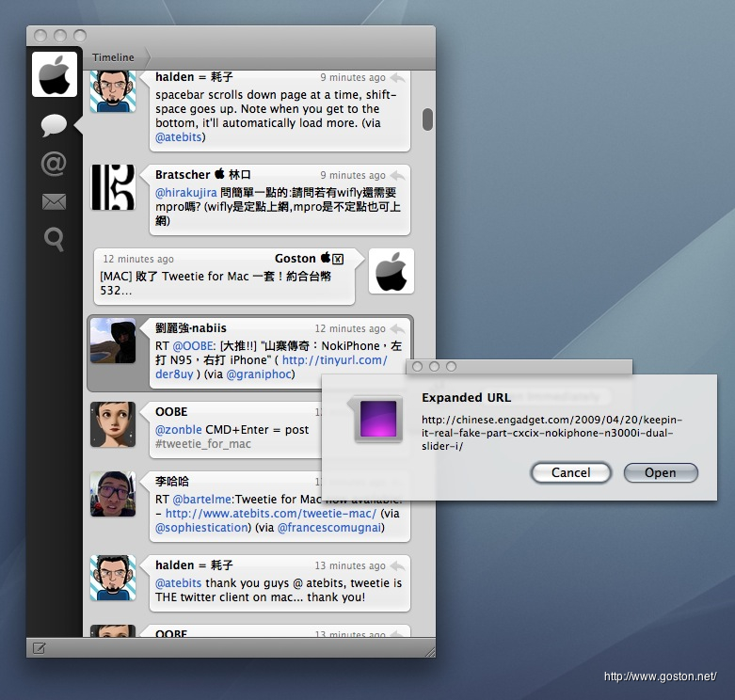The width and height of the screenshot is (735, 700).
Task: Click the 'halden = 耗子' name on spacebar tweet
Action: click(194, 77)
